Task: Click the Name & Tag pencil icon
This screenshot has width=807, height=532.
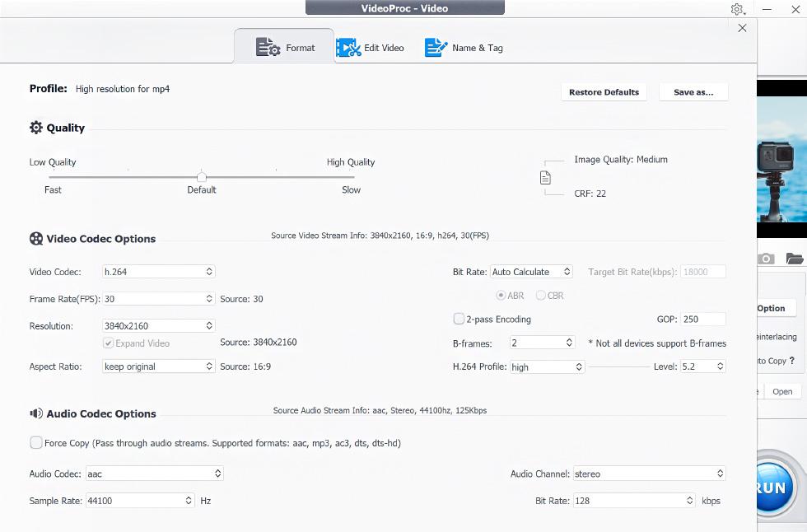Action: (436, 48)
